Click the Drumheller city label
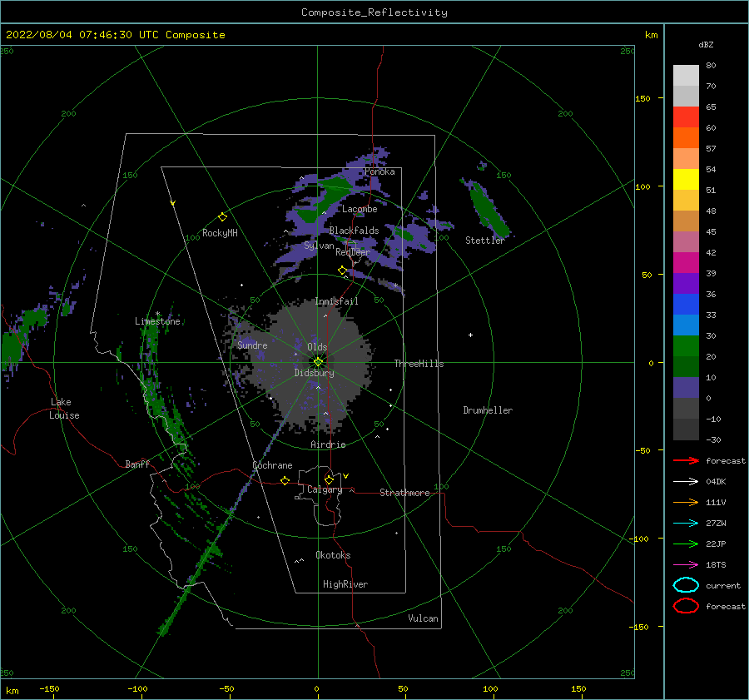Viewport: 749px width, 700px height. coord(488,410)
